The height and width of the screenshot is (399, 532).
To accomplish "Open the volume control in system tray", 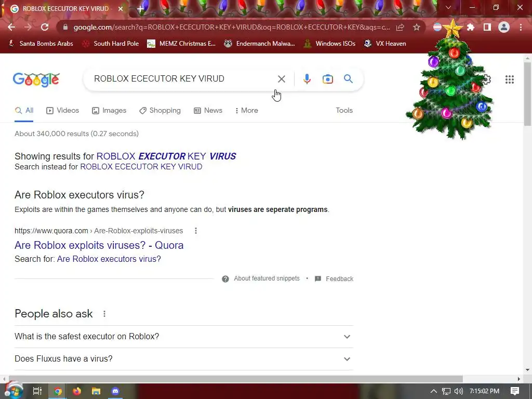I will [458, 391].
